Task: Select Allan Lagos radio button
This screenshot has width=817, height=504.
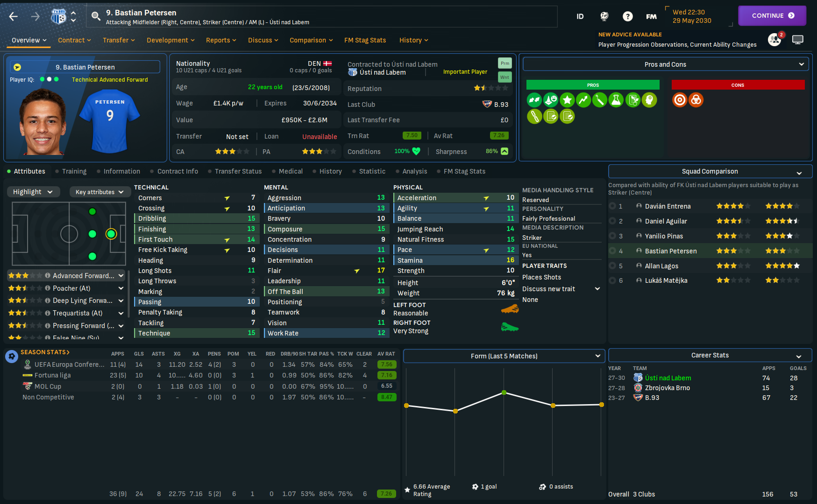Action: (612, 266)
